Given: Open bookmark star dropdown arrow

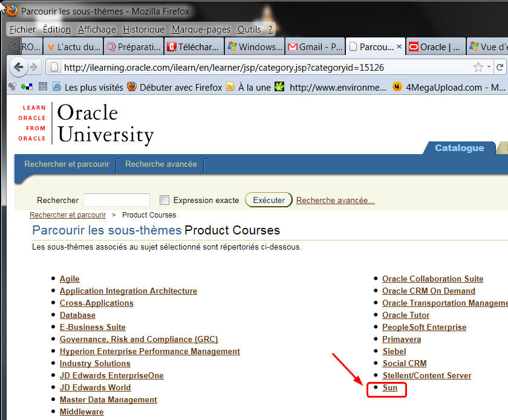Looking at the screenshot, I should tap(489, 67).
